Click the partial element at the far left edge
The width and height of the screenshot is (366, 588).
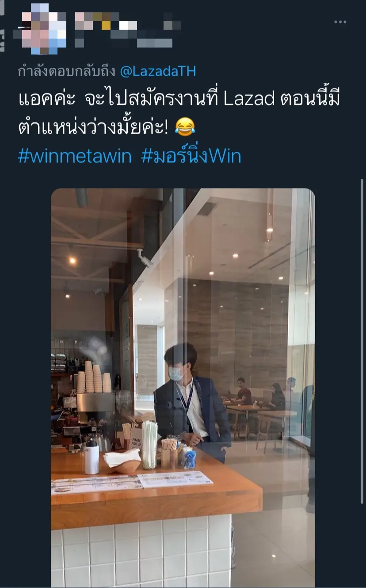pyautogui.click(x=2, y=27)
